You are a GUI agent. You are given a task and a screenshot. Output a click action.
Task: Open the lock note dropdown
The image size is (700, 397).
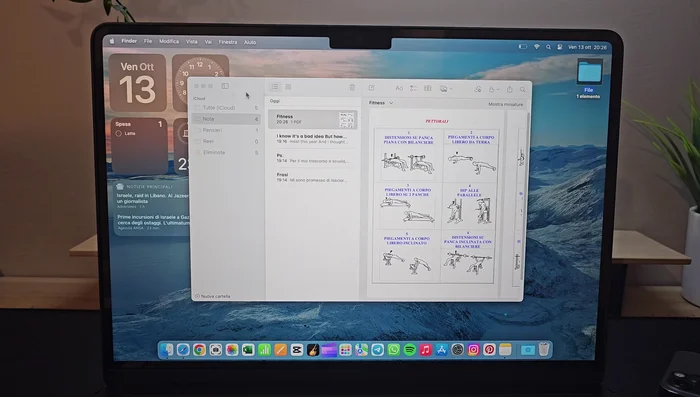pos(494,89)
